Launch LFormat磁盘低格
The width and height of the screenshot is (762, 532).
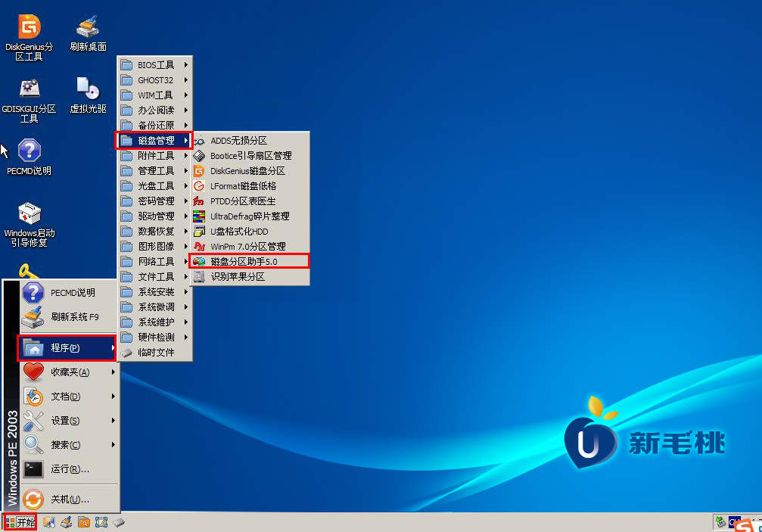click(x=250, y=186)
